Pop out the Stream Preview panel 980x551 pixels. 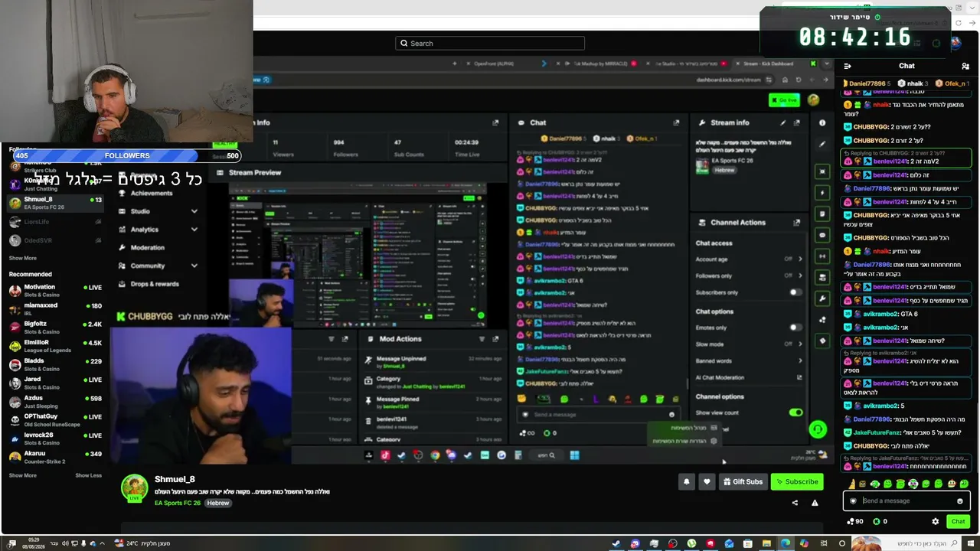[495, 172]
